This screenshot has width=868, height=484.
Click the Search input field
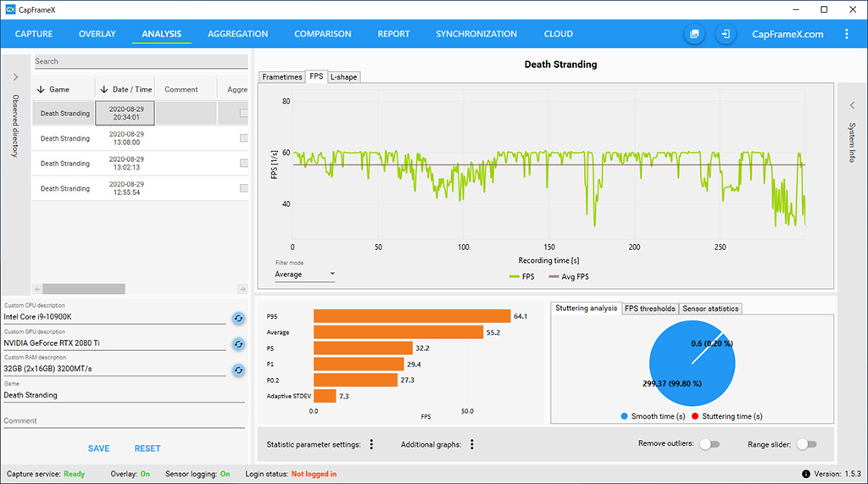[140, 62]
